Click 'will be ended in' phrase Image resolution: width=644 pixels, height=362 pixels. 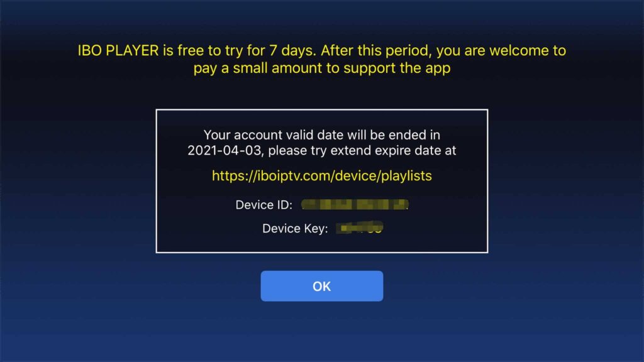point(394,135)
